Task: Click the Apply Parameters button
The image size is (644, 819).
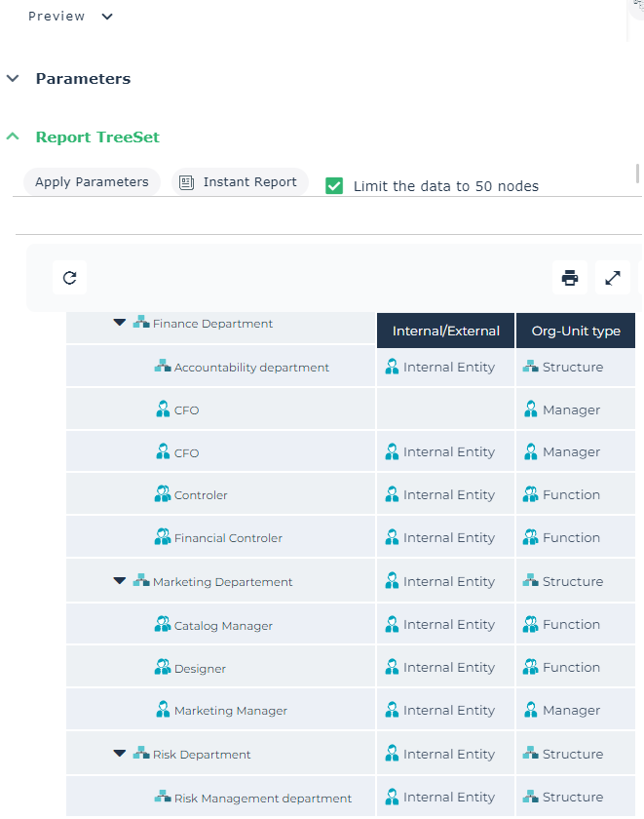Action: point(92,182)
